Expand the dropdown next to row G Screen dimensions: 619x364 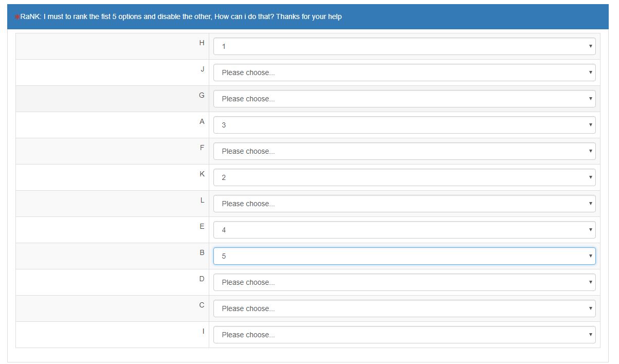tap(404, 99)
